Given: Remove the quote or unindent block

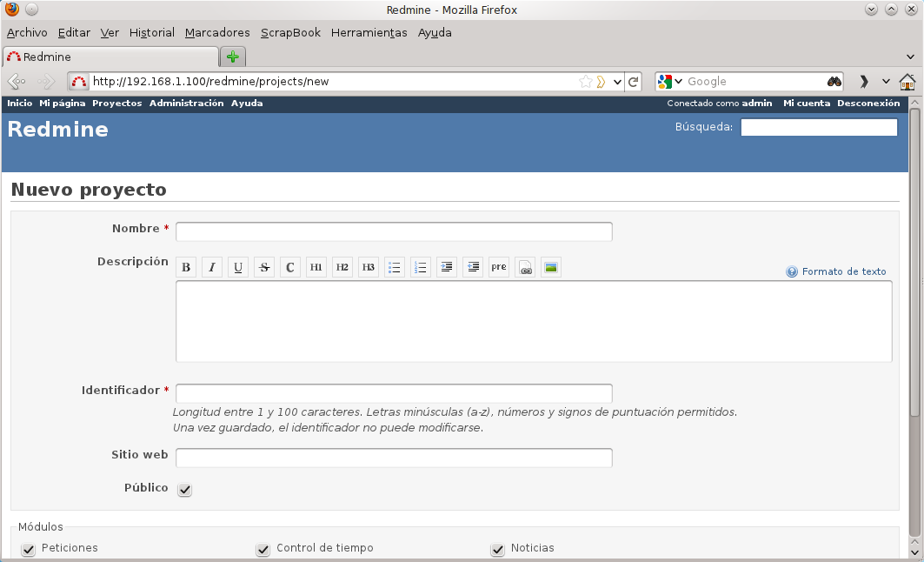Looking at the screenshot, I should [473, 267].
